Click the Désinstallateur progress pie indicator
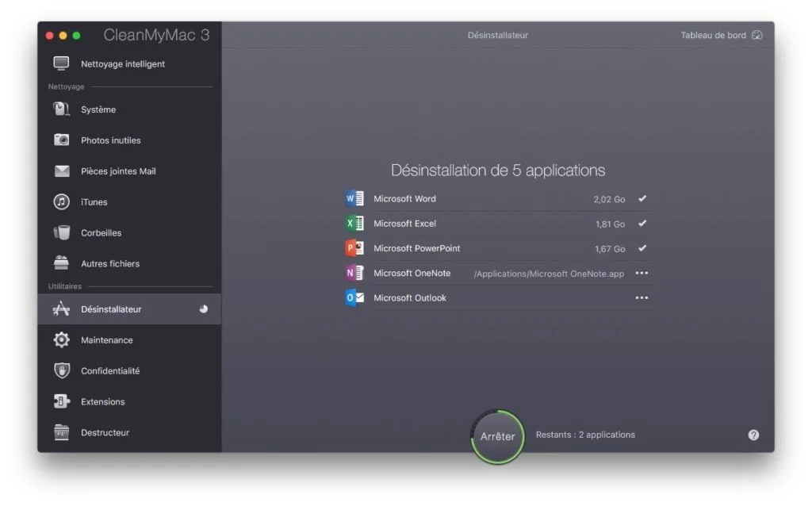Screen dimensions: 812x506 204,309
